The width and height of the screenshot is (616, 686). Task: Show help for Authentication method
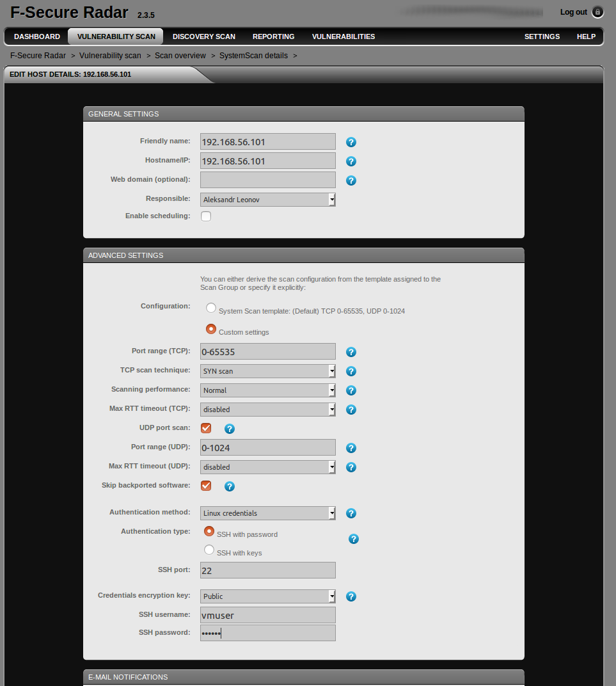pyautogui.click(x=351, y=514)
